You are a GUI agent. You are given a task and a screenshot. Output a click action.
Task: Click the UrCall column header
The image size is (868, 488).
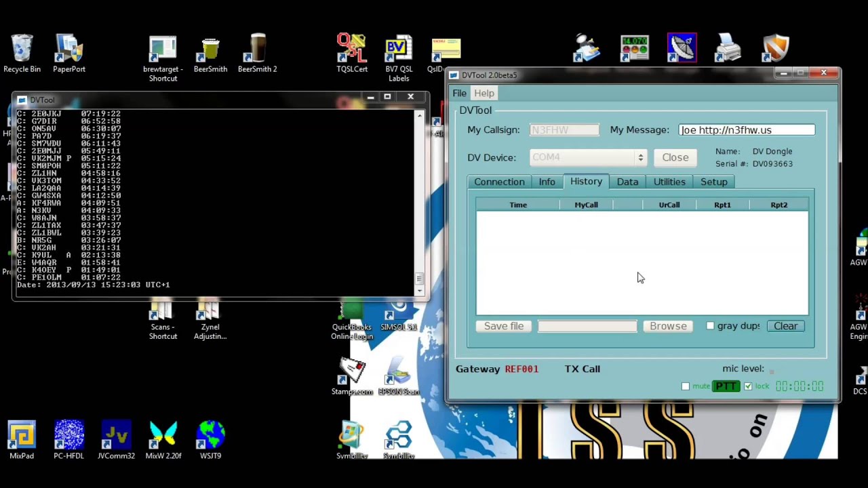click(669, 205)
